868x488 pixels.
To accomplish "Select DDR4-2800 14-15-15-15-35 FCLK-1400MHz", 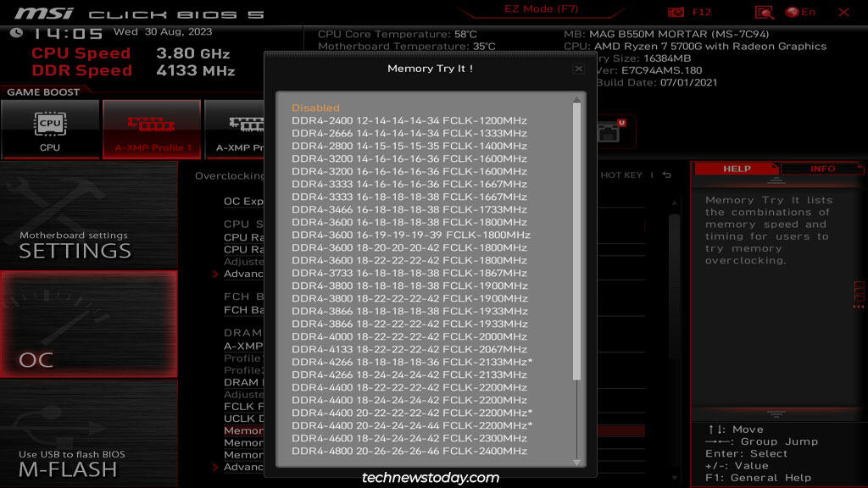I will [409, 146].
